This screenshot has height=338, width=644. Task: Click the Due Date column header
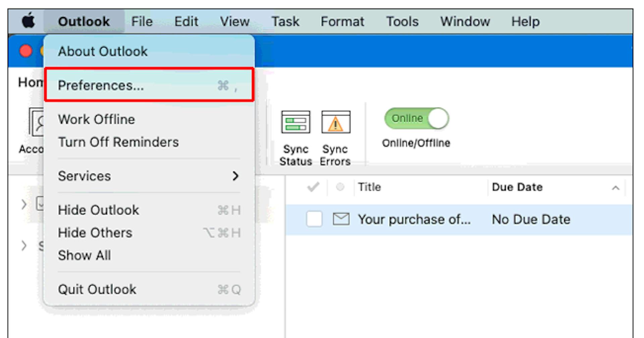pyautogui.click(x=517, y=187)
